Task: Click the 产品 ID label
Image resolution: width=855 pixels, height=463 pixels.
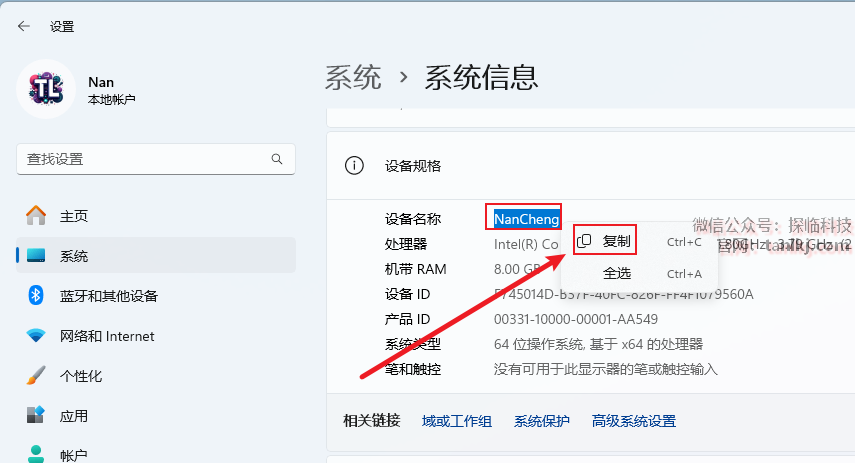Action: (x=407, y=319)
